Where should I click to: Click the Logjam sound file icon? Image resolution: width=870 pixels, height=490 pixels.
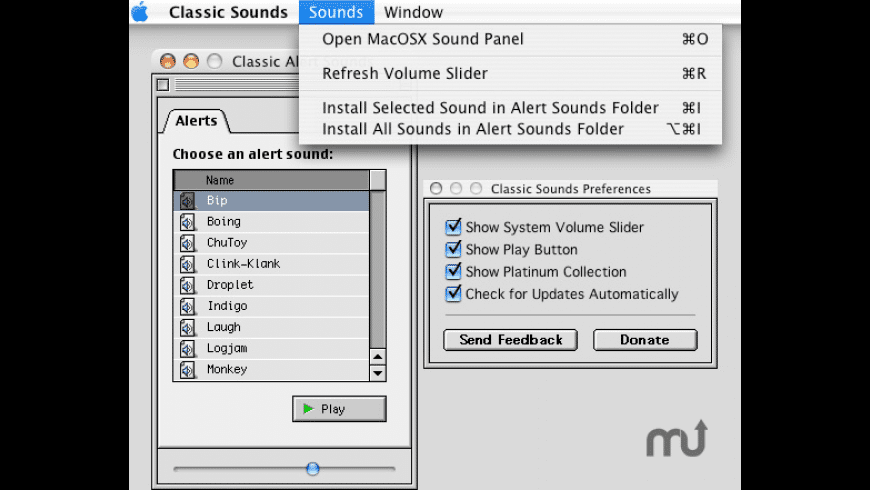pyautogui.click(x=188, y=348)
